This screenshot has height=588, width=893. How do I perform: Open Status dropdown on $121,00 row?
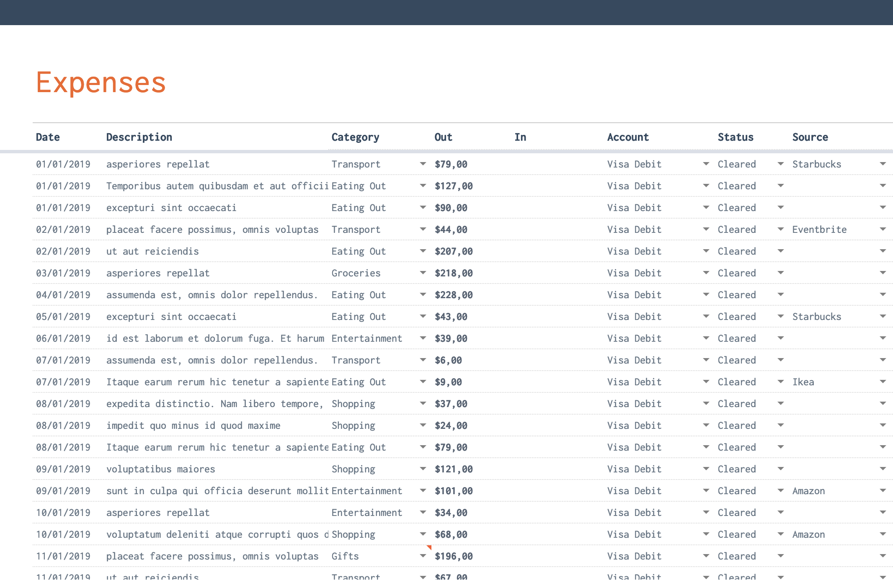click(780, 469)
